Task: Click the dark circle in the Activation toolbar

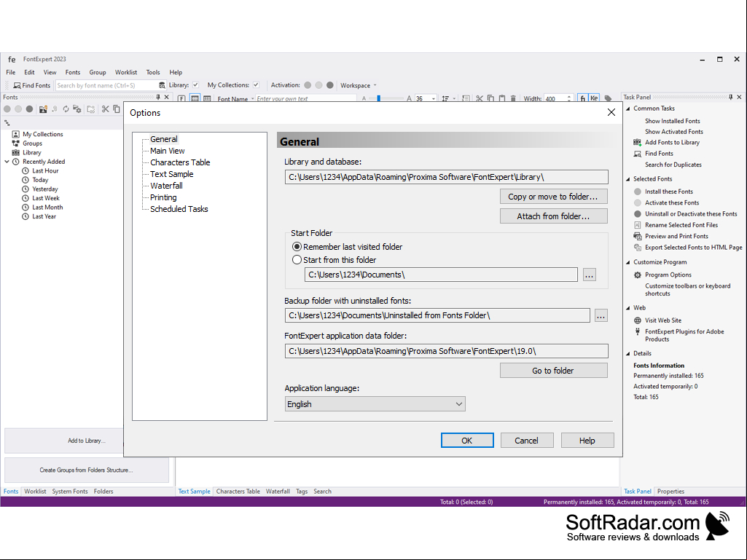Action: (x=329, y=85)
